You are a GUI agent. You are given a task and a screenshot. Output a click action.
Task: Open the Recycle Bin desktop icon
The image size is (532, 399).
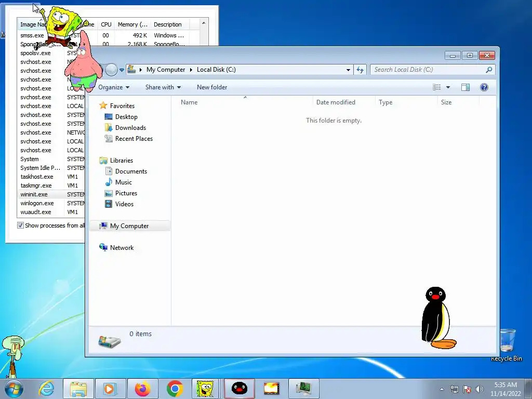point(507,345)
